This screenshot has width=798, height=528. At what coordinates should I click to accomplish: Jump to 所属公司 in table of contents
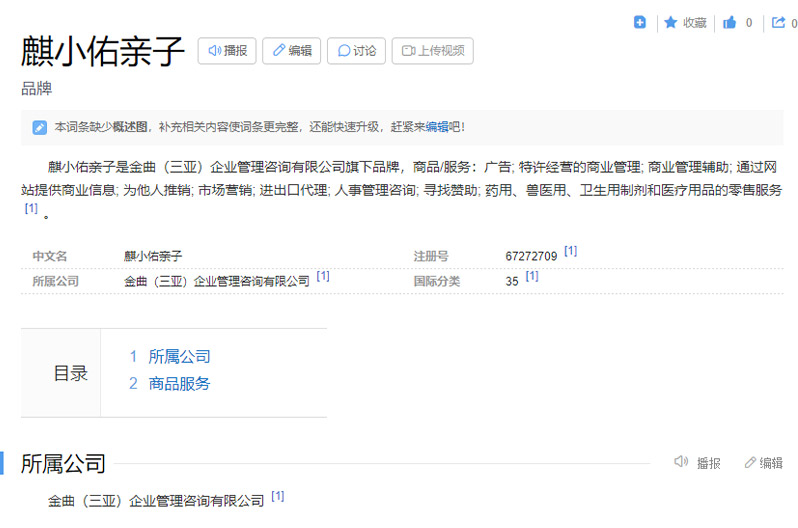pos(179,357)
